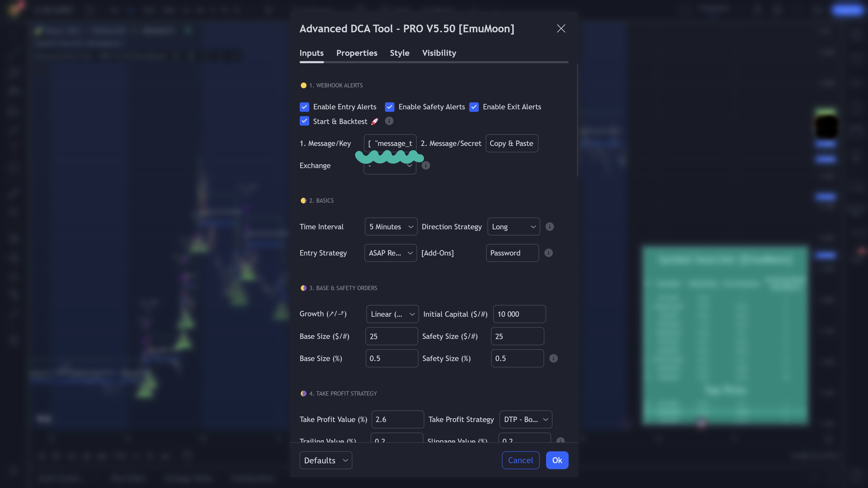Click the Cancel button
Image resolution: width=868 pixels, height=488 pixels.
520,460
